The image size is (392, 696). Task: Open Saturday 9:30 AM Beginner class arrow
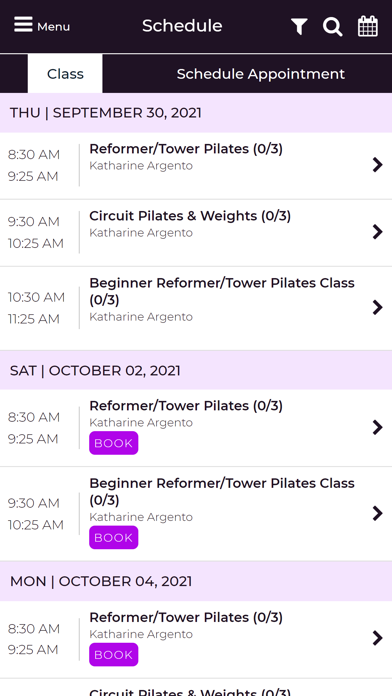click(x=377, y=513)
